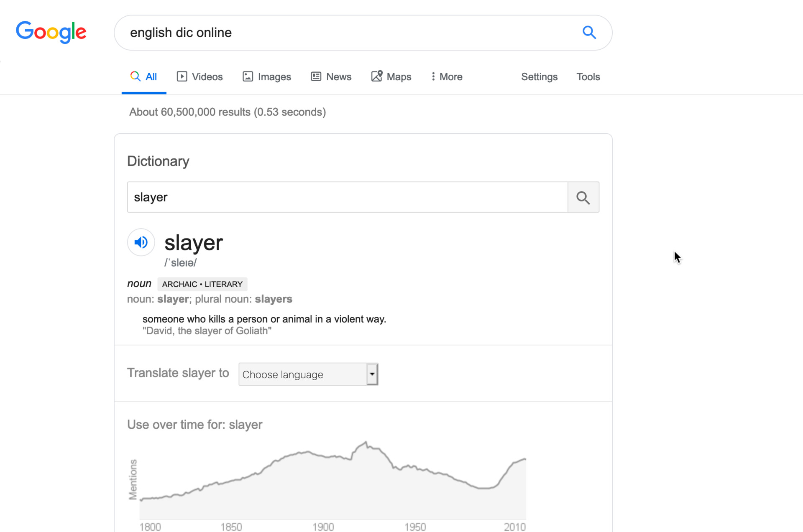Click the Maps pin icon

376,76
